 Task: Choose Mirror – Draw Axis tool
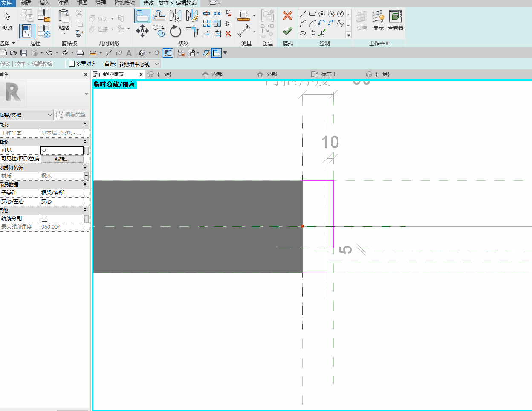(192, 16)
